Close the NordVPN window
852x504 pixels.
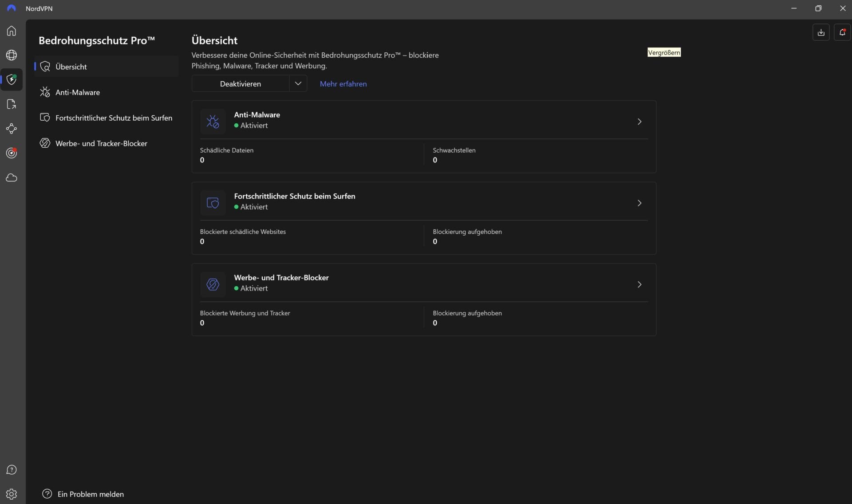(843, 8)
